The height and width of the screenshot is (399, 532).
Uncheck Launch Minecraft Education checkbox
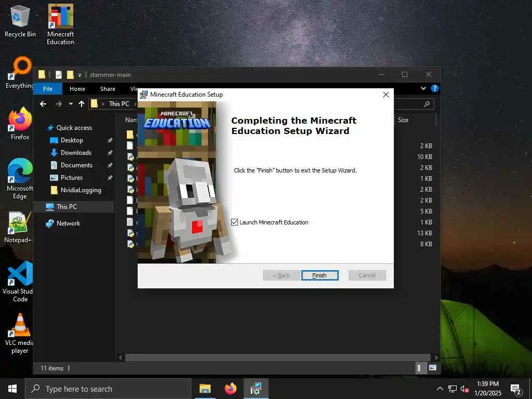click(234, 222)
